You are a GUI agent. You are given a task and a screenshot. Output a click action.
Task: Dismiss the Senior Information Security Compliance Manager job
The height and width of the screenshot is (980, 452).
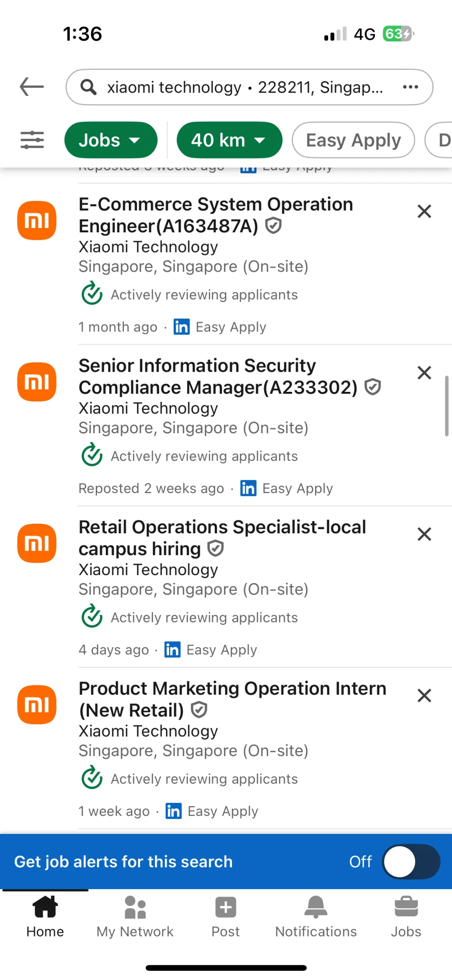[x=424, y=373]
